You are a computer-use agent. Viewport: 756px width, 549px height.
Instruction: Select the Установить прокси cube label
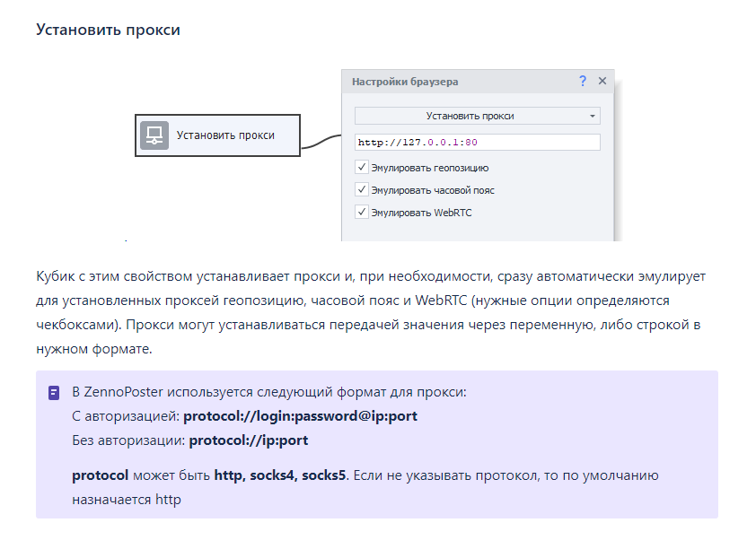225,135
